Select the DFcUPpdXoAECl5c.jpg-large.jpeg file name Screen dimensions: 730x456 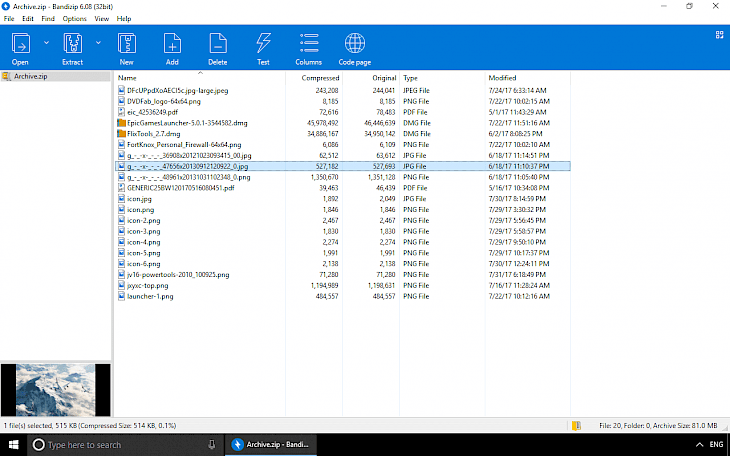177,90
